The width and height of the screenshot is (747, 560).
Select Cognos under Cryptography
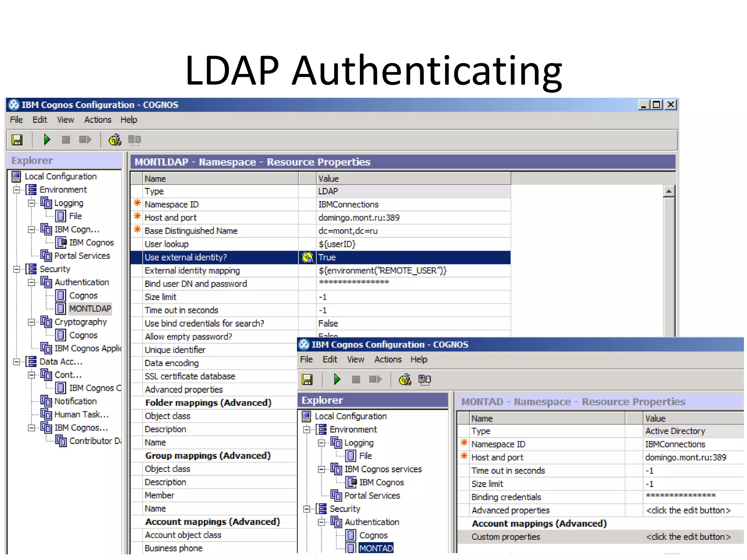[x=84, y=335]
